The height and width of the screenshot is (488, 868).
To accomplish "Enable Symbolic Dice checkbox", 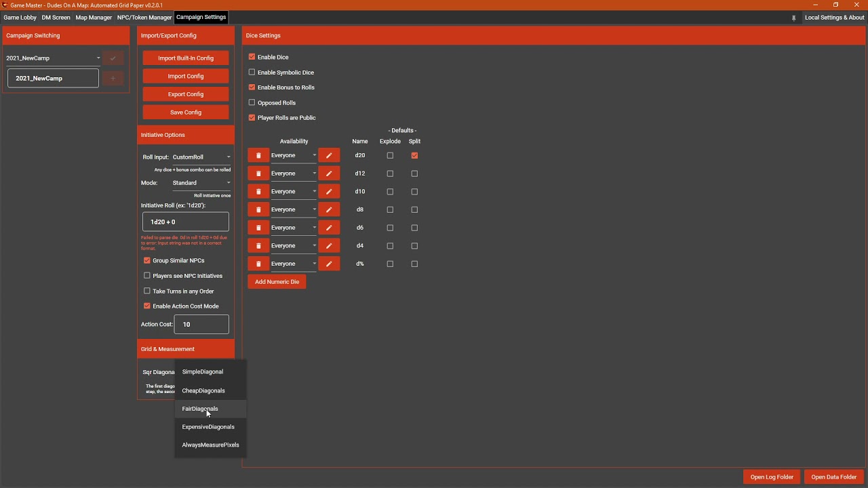I will click(252, 72).
